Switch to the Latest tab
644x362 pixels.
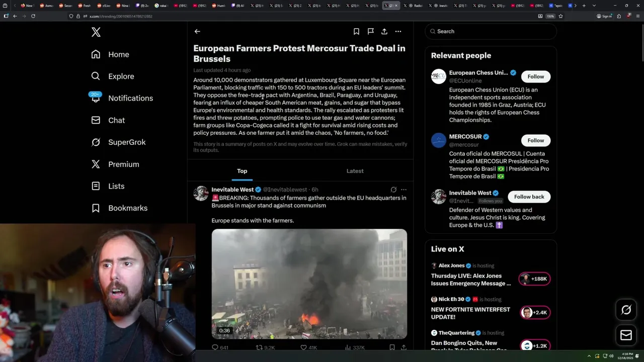coord(355,171)
